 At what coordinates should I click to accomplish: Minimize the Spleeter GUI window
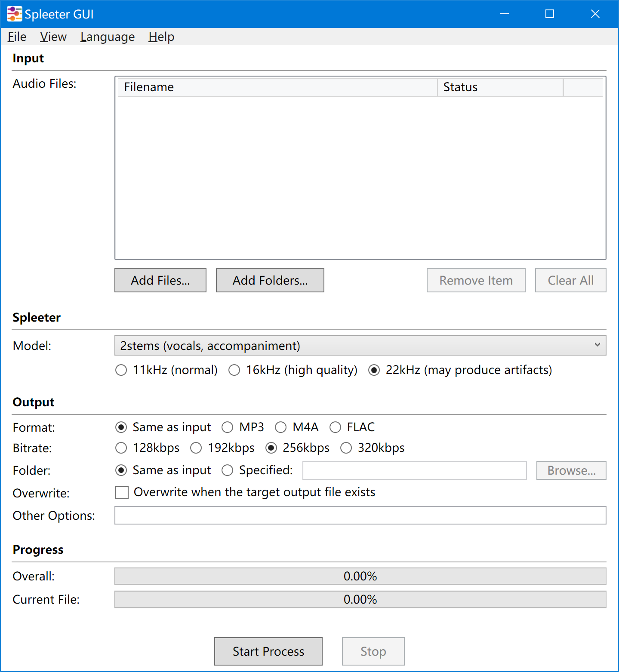pyautogui.click(x=505, y=14)
